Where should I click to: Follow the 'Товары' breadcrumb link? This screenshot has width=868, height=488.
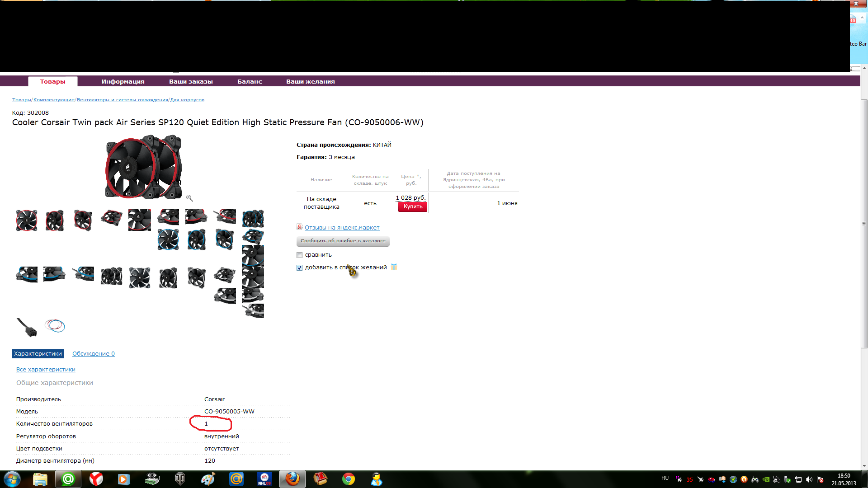point(22,100)
